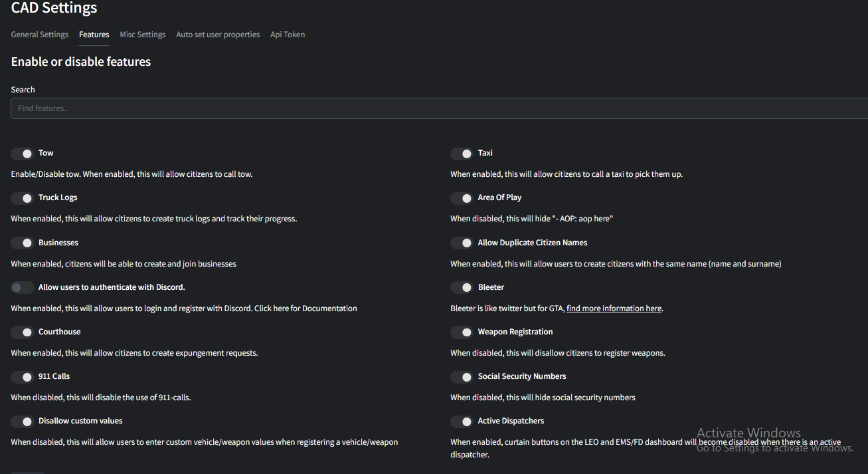Toggle Allow Duplicate Citizen Names switch
The image size is (868, 474).
[462, 243]
